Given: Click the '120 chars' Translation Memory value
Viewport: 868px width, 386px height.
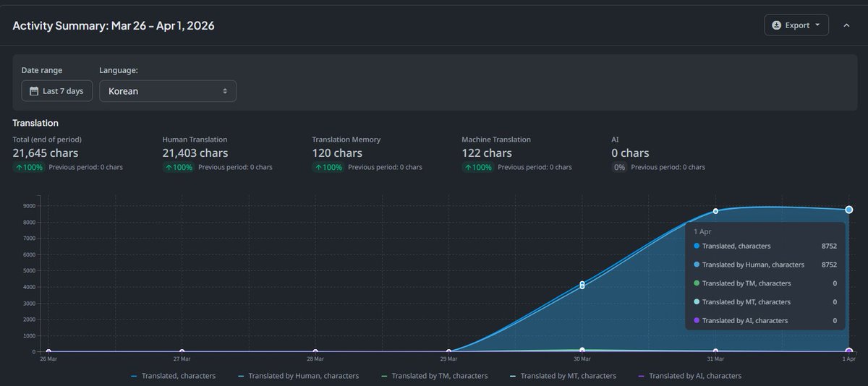Looking at the screenshot, I should (337, 153).
